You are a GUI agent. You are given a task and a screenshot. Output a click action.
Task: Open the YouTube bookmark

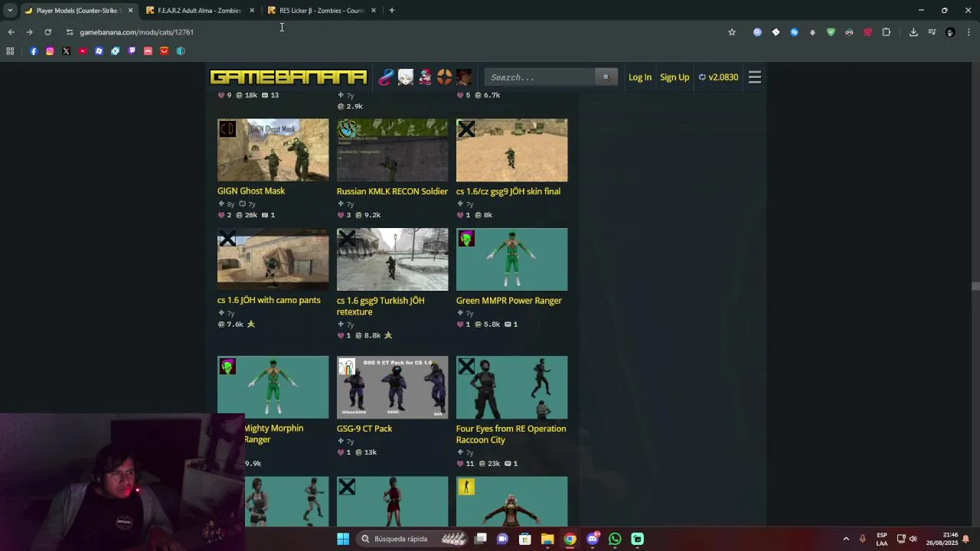pyautogui.click(x=83, y=51)
